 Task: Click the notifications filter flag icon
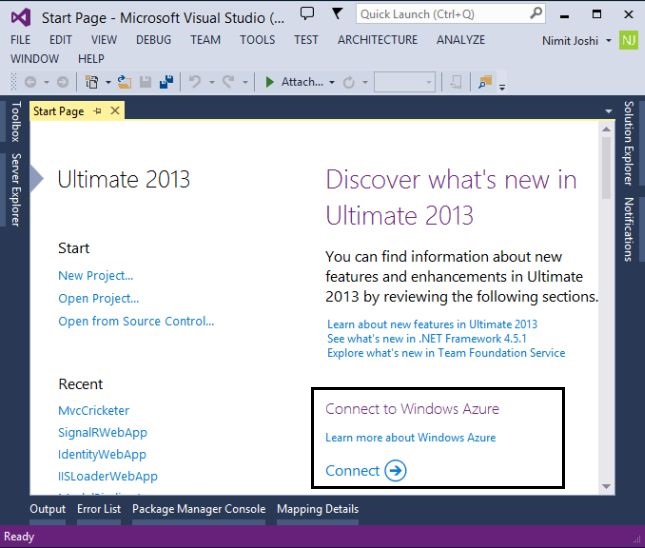coord(337,14)
